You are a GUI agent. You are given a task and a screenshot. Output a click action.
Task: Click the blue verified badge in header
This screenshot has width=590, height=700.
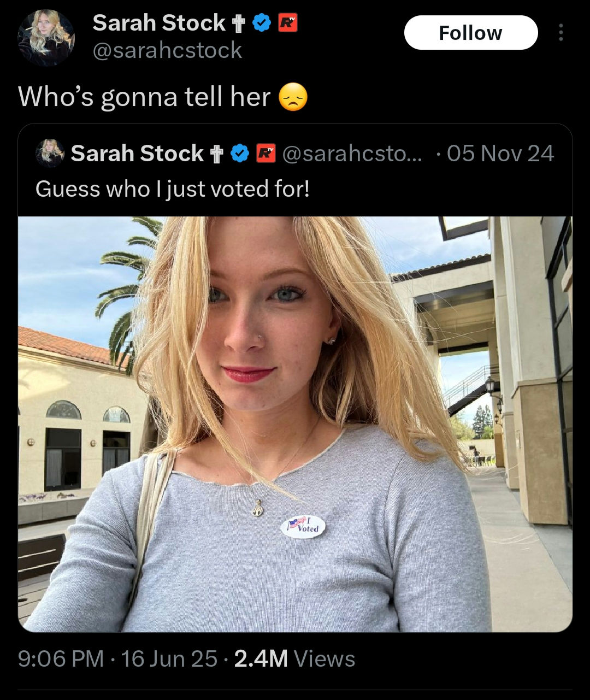(263, 23)
